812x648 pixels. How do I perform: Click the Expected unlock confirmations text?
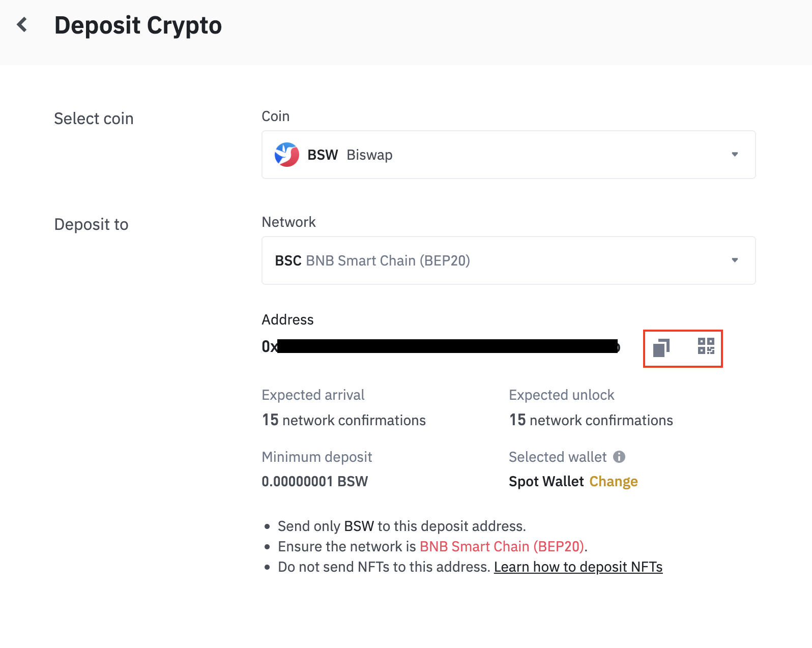591,420
